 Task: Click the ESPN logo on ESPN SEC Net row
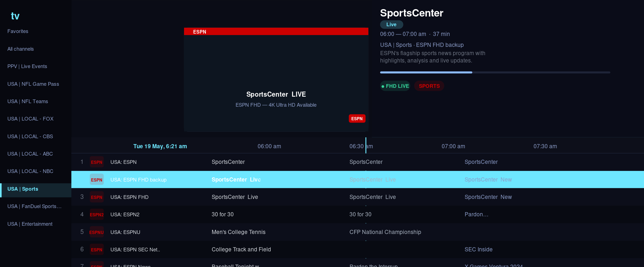(x=97, y=250)
